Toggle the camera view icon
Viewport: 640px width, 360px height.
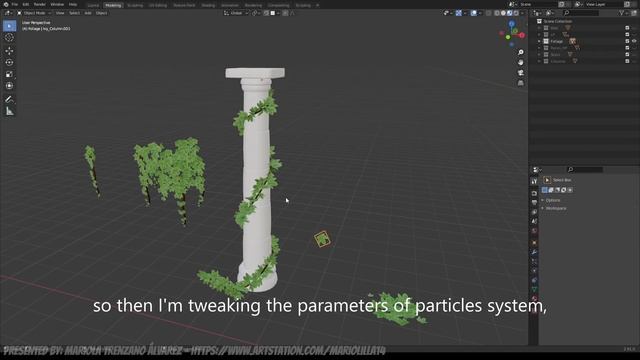[520, 73]
